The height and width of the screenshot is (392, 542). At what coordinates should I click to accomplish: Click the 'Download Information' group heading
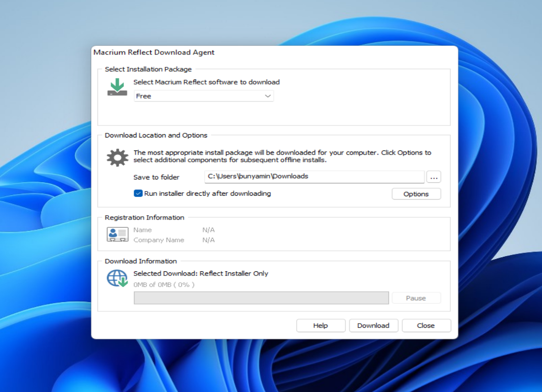141,261
